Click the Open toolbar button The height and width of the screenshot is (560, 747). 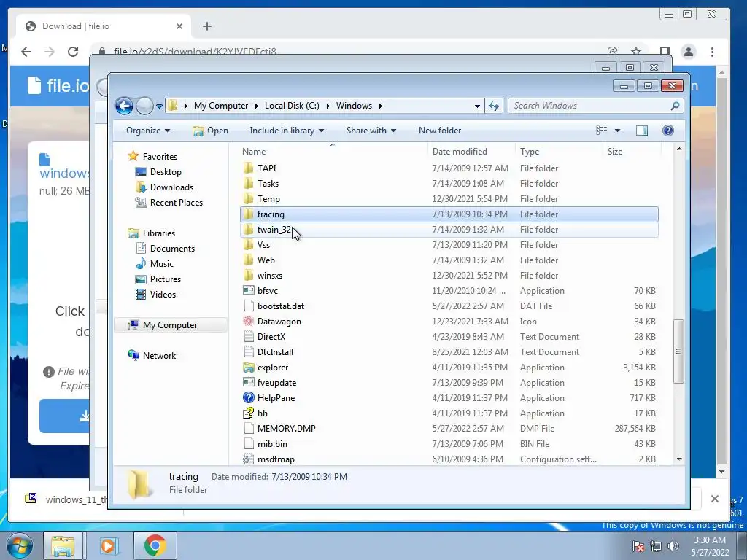click(211, 131)
